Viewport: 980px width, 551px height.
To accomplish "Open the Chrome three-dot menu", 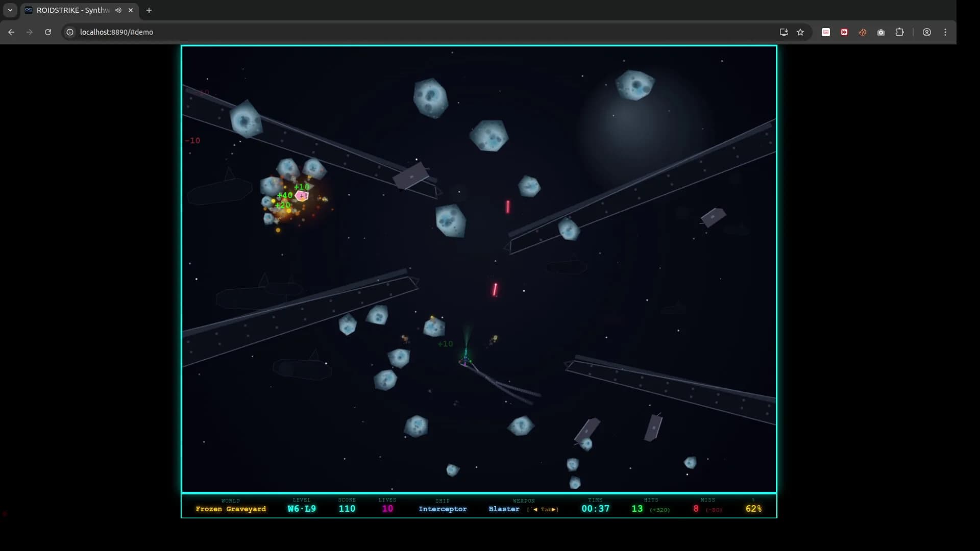I will 945,32.
